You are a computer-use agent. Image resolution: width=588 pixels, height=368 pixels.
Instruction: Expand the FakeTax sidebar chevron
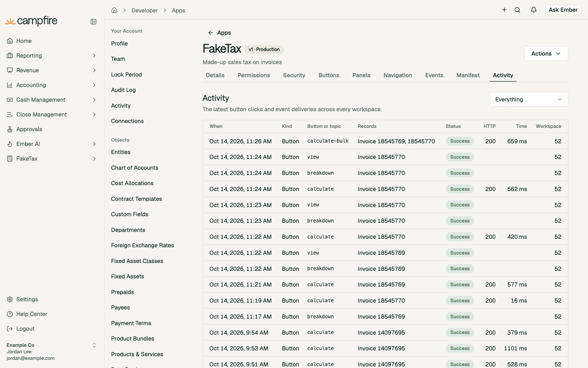click(94, 159)
